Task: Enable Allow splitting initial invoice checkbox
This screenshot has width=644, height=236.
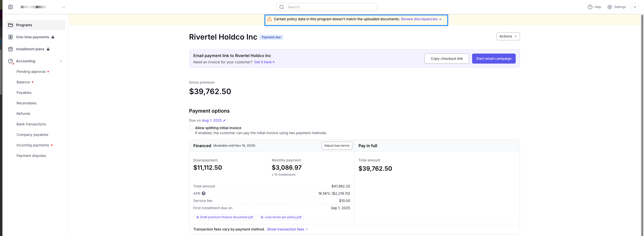Action: coord(191,128)
